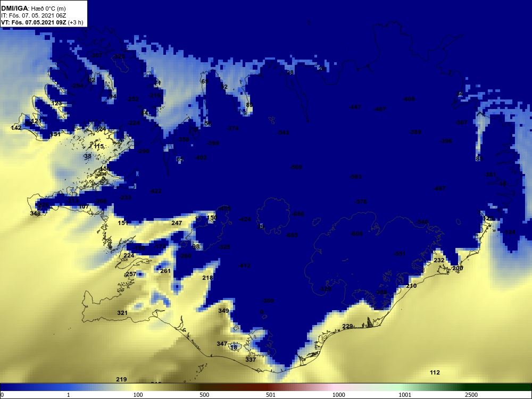The height and width of the screenshot is (399, 532).
Task: Click the map value -583
Action: tap(355, 177)
